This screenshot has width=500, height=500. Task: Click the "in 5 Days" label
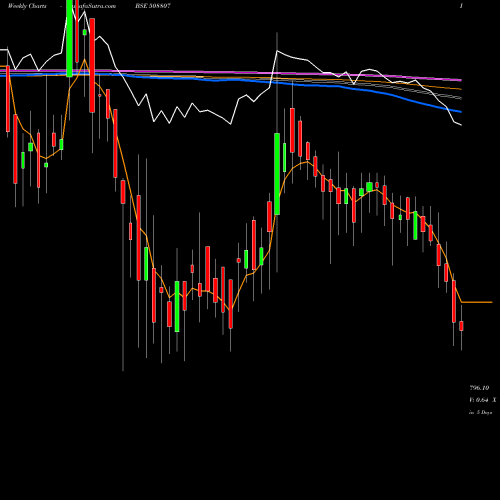481,412
